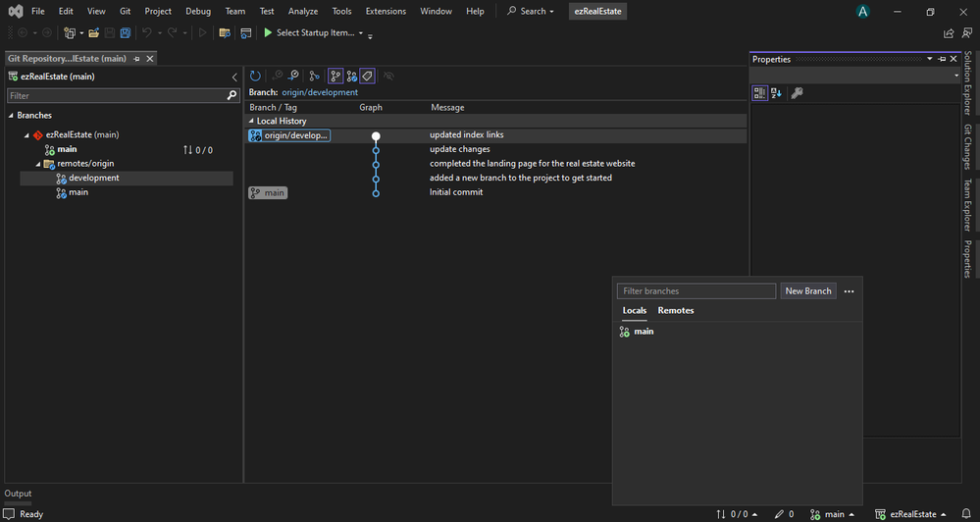Click the origin/development branch link
Image resolution: width=980 pixels, height=522 pixels.
[320, 92]
